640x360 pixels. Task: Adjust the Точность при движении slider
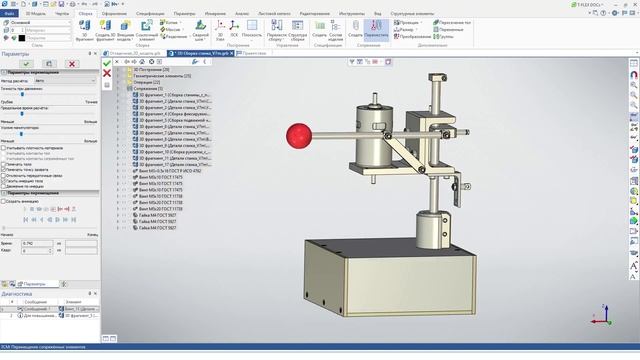[22, 94]
